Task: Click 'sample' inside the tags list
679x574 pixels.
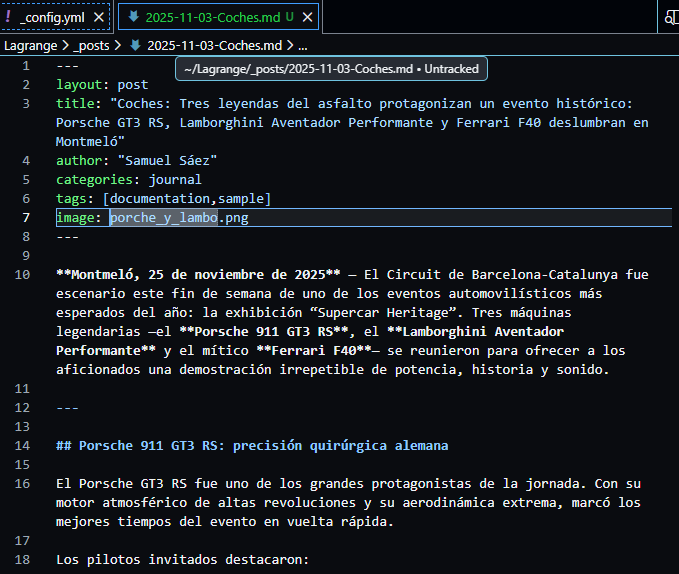Action: 241,199
